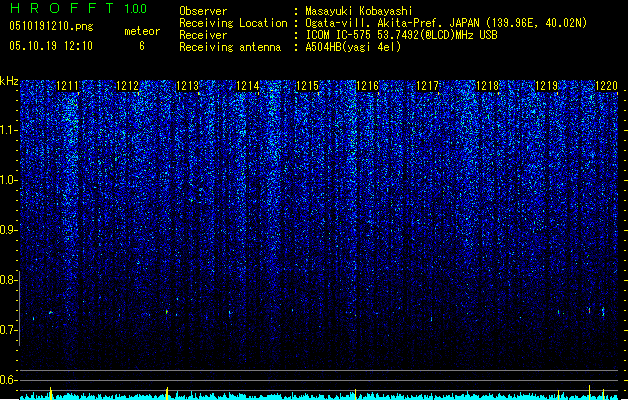This screenshot has width=629, height=400.
Task: Click the meteor count value 6
Action: [142, 46]
